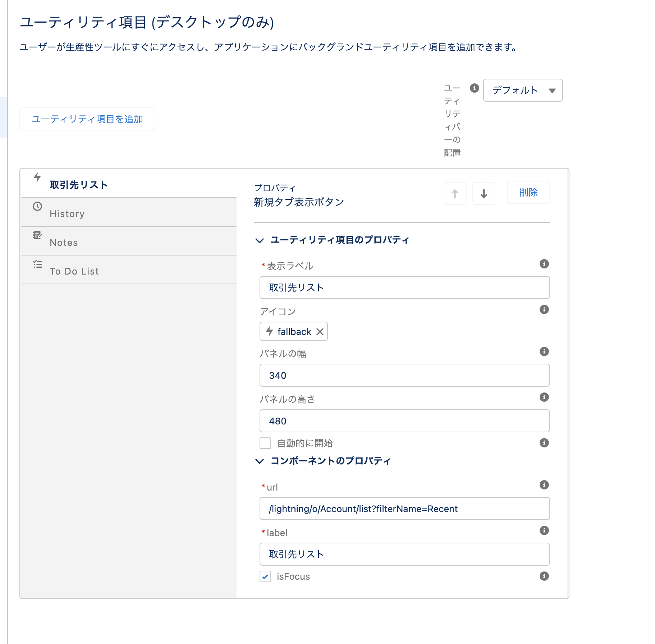Click the up arrow to move item up
The width and height of the screenshot is (655, 644).
455,193
